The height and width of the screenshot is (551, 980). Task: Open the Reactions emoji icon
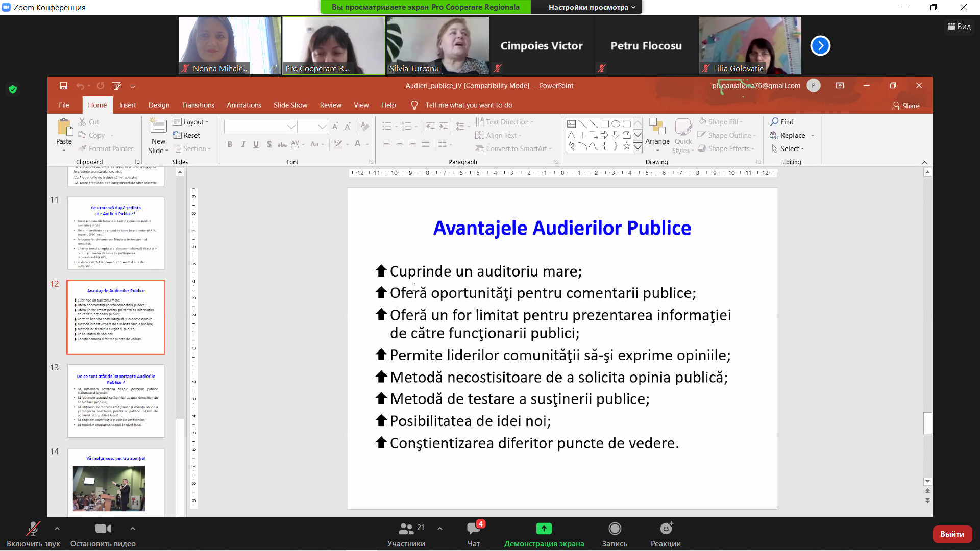tap(666, 529)
